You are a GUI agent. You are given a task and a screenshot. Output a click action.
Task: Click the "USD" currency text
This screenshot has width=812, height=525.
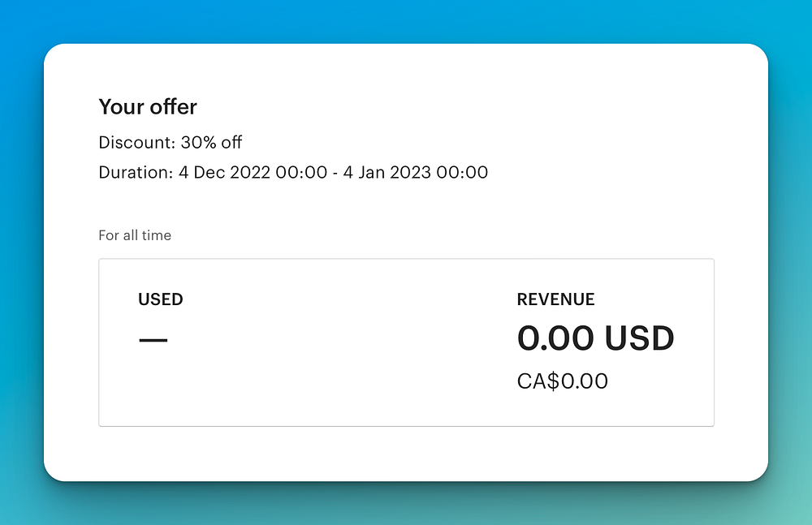pyautogui.click(x=639, y=339)
